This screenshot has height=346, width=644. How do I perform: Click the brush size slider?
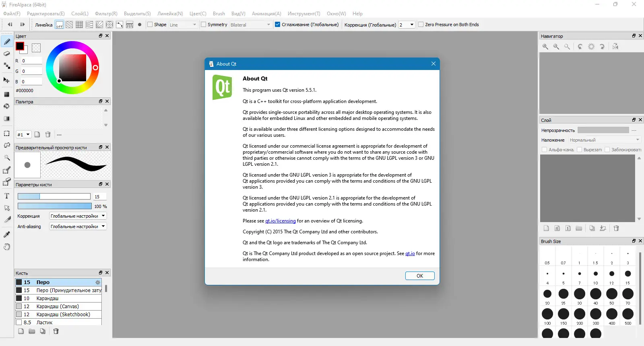point(54,196)
